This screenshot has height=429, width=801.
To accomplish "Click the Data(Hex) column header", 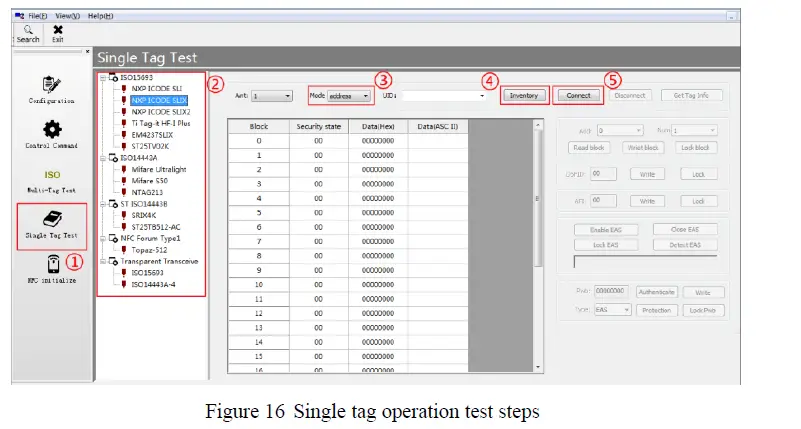I will click(378, 126).
